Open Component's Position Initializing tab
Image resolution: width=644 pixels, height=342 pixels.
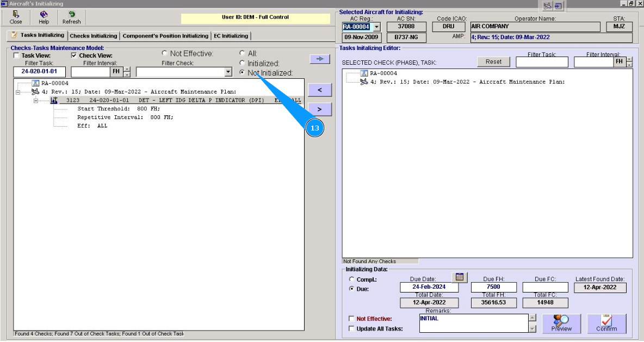click(165, 36)
